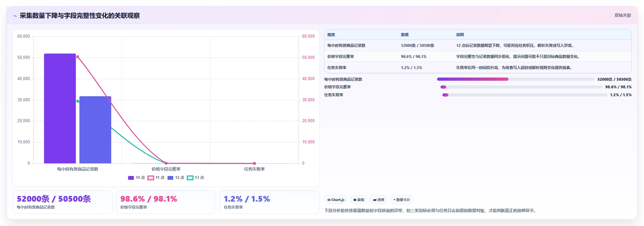Click the 价格字段完整率 progress bar
Screen dimensions: 644x226
point(521,87)
